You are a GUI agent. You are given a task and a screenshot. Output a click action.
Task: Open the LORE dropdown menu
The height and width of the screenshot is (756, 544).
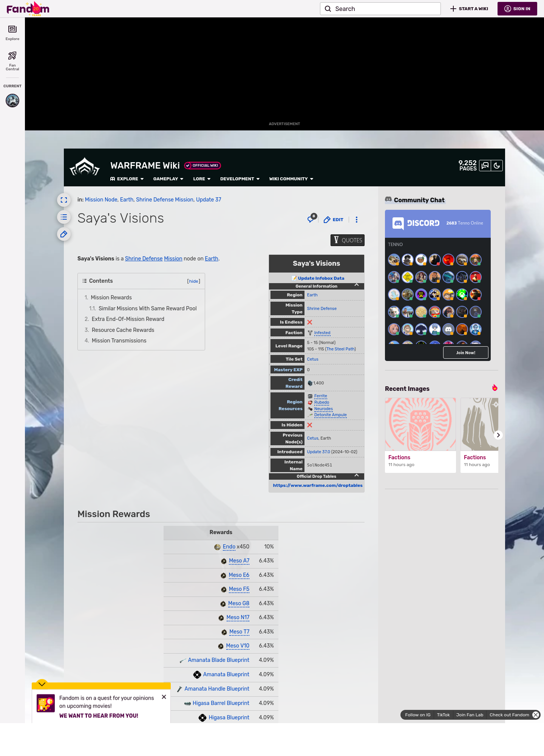(x=202, y=179)
